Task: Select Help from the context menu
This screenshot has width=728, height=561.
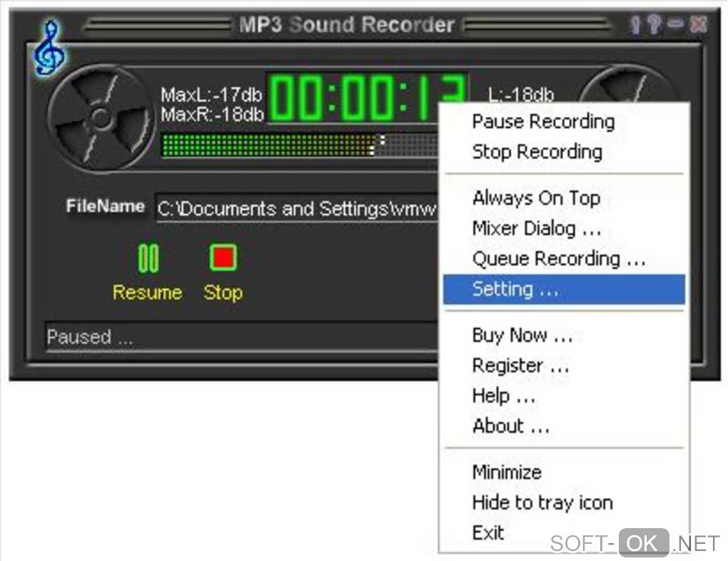Action: pos(564,395)
